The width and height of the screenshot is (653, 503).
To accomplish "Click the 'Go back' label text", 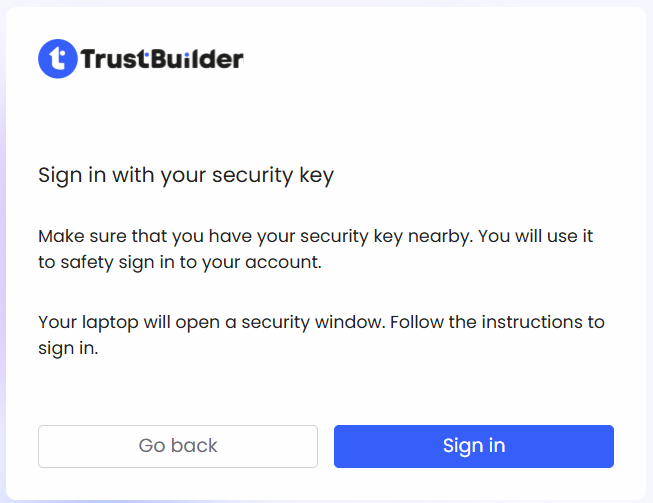I will point(178,446).
